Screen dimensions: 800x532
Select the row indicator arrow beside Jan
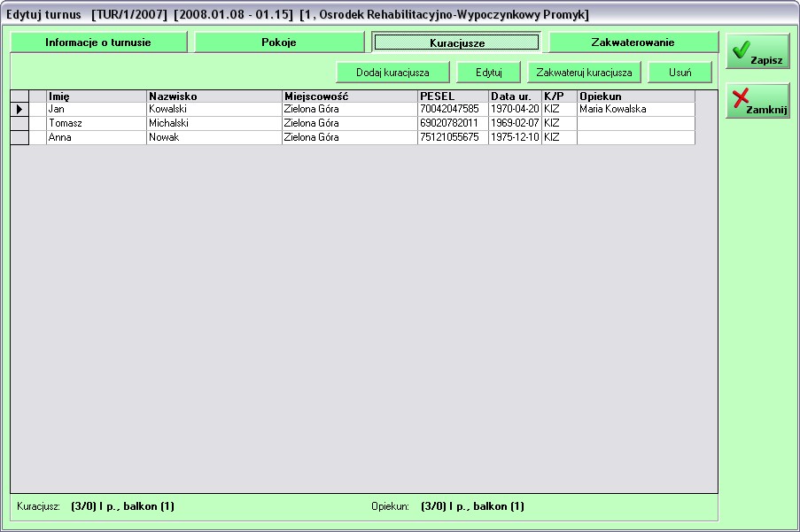[19, 109]
